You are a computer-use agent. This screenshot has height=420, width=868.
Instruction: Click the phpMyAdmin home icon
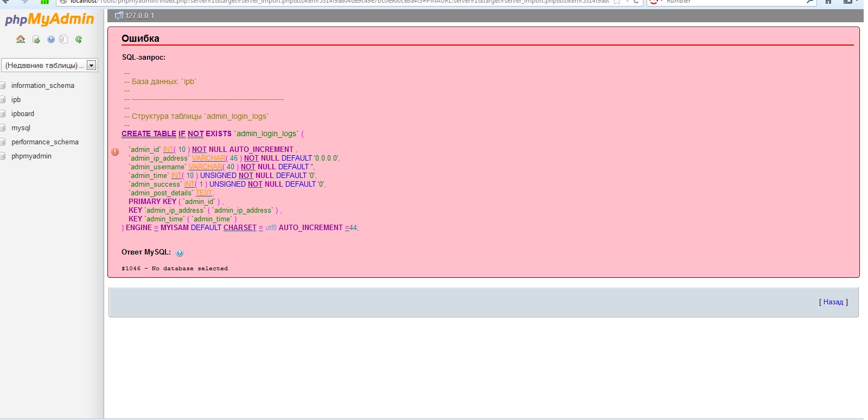pyautogui.click(x=21, y=39)
